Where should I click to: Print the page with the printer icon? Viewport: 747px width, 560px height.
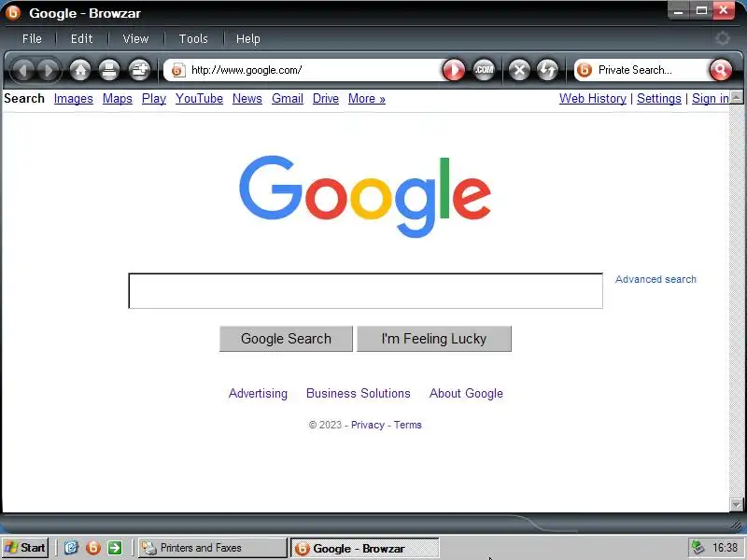click(x=109, y=71)
